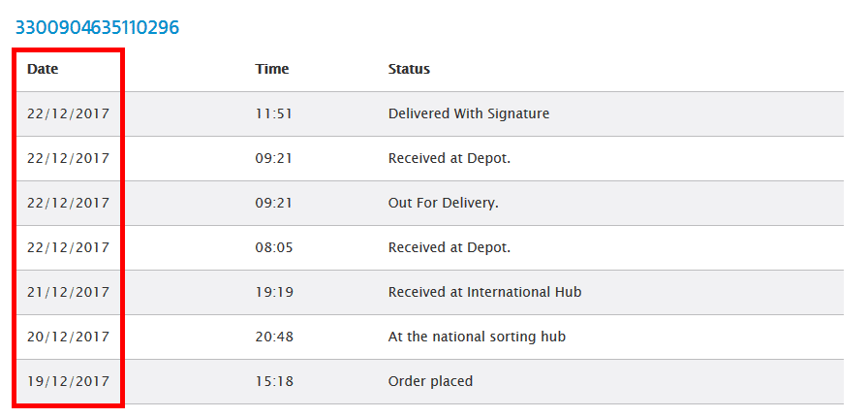Click date in Out For Delivery row

(x=69, y=203)
